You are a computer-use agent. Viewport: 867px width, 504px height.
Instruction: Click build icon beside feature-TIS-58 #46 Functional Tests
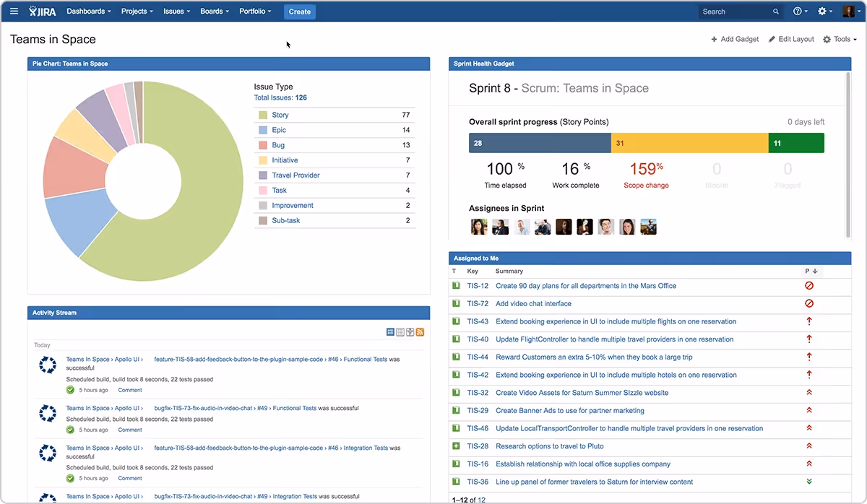(x=48, y=365)
